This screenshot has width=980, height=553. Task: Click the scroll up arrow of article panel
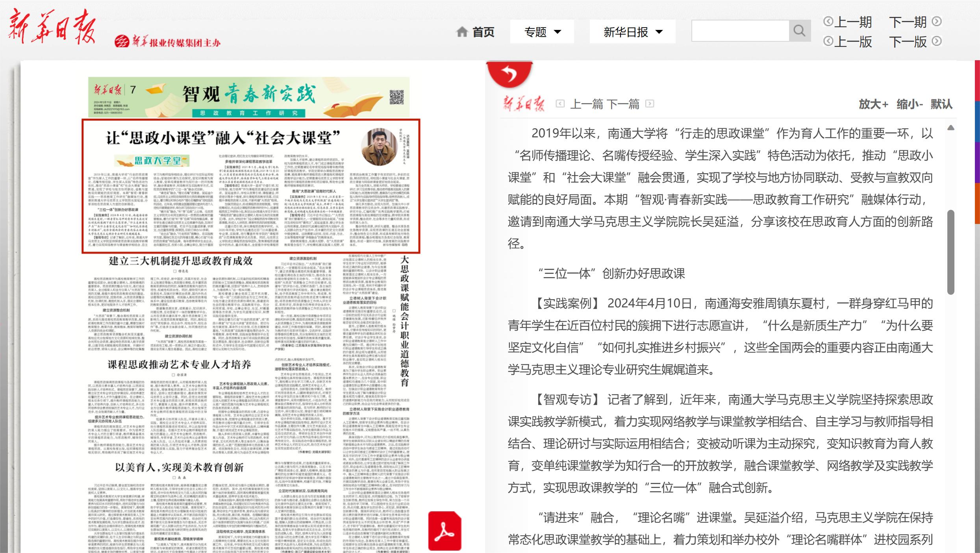coord(950,128)
